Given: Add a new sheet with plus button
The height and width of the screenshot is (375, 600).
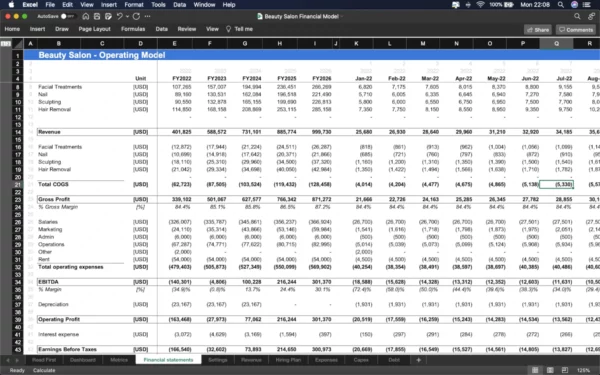Looking at the screenshot, I should (418, 360).
